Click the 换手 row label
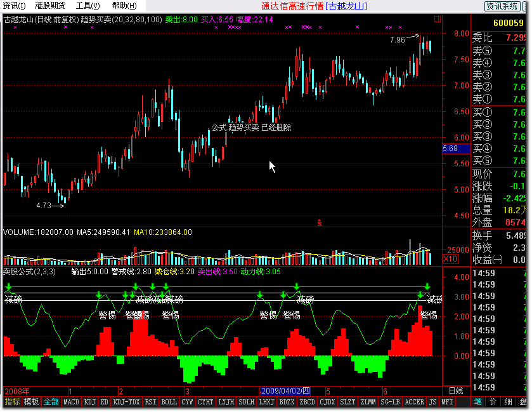Viewport: 532px width, 412px height. pyautogui.click(x=482, y=236)
